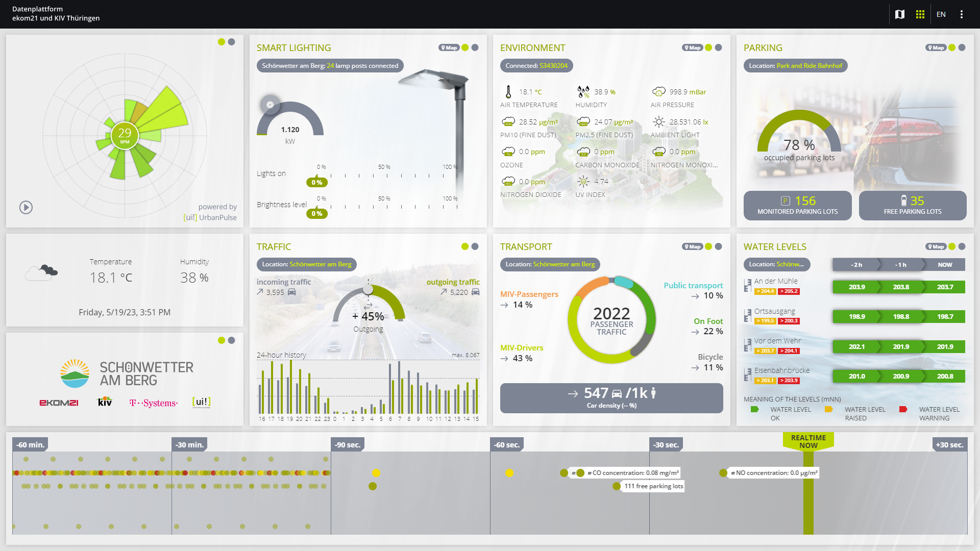The height and width of the screenshot is (551, 980).
Task: Open Traffic location Schönwetter am Berg pill
Action: pyautogui.click(x=306, y=264)
